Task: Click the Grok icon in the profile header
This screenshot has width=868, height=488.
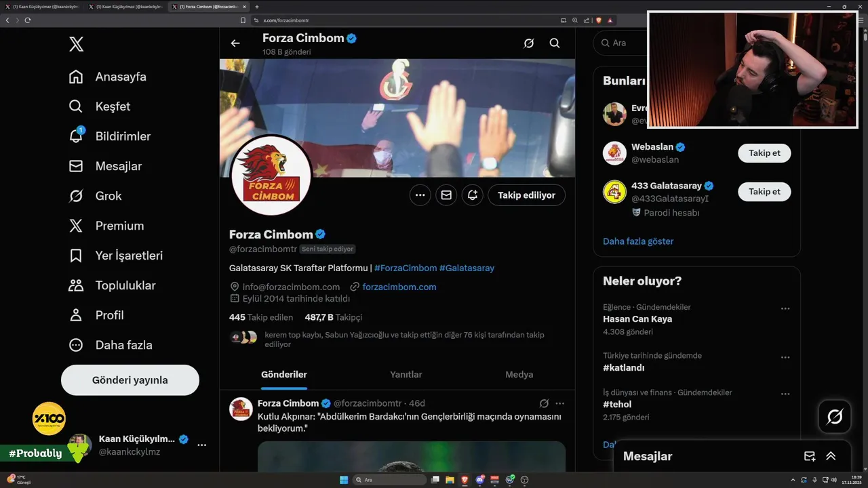Action: (529, 43)
